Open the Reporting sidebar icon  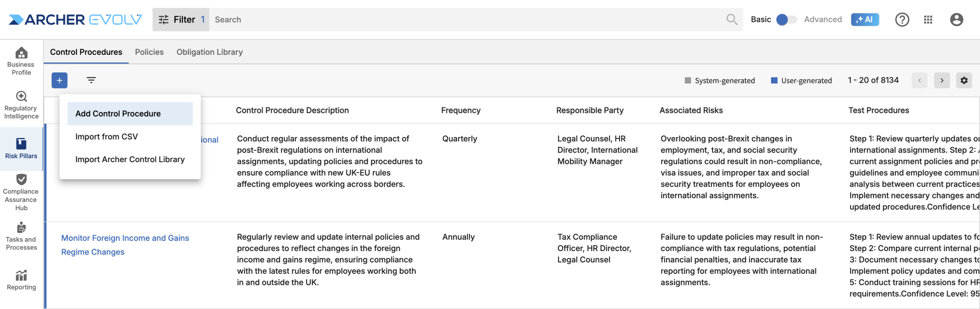click(x=21, y=280)
